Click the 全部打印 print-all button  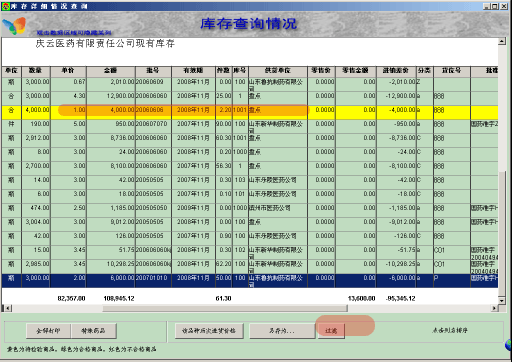(x=48, y=331)
